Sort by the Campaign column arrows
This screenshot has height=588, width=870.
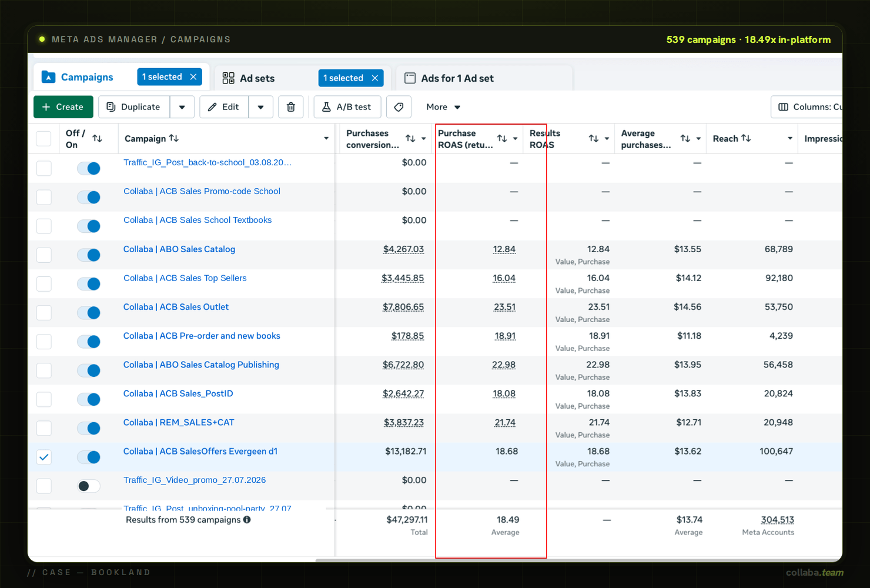point(174,138)
